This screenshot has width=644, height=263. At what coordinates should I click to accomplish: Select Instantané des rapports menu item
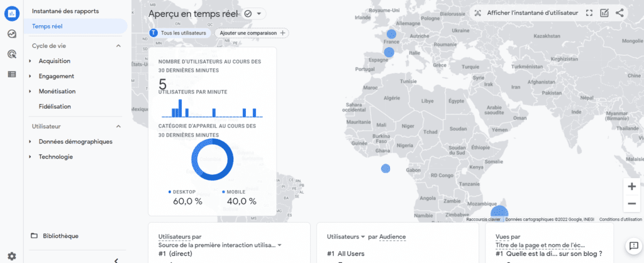65,11
